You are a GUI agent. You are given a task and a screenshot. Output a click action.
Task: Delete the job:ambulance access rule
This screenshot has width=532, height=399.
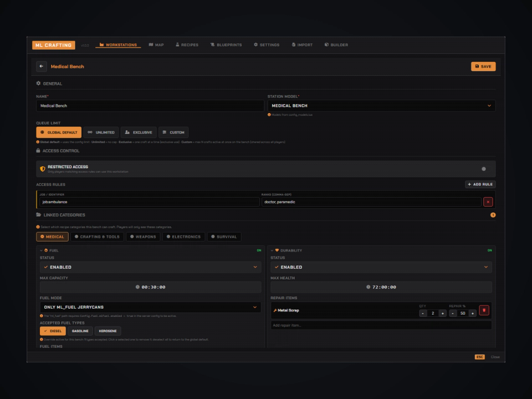tap(488, 202)
